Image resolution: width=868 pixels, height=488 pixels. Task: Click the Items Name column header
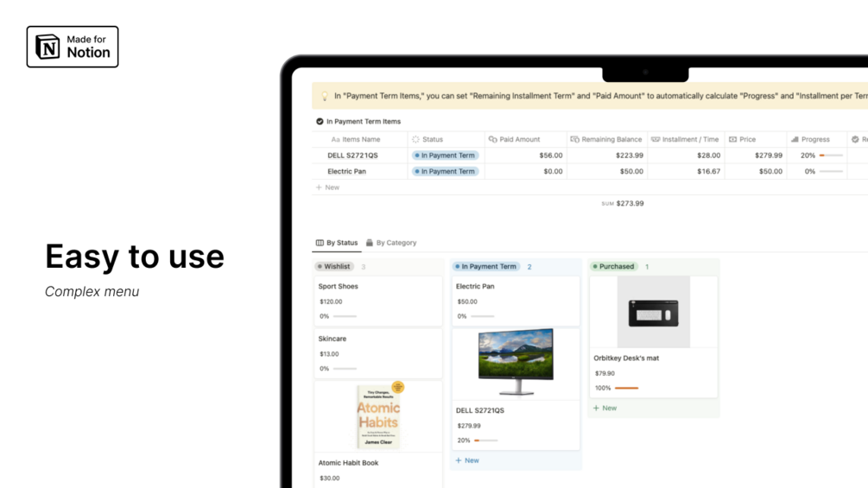(x=356, y=139)
